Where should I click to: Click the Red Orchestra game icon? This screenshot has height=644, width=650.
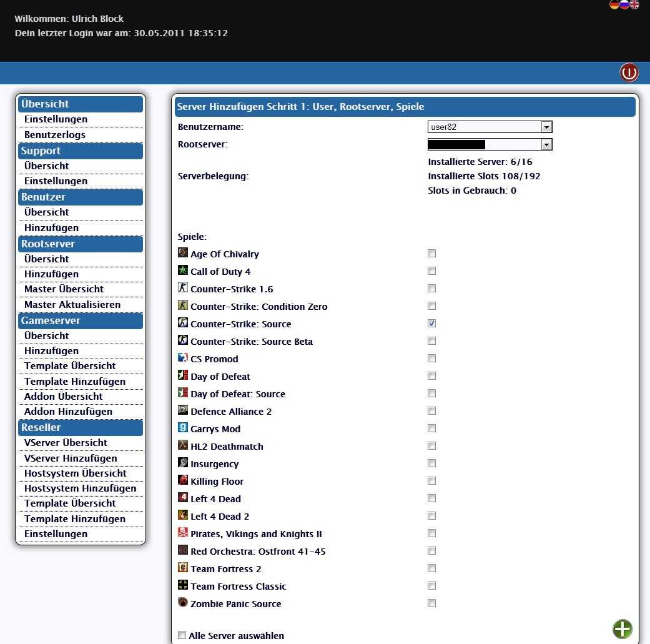[x=183, y=550]
